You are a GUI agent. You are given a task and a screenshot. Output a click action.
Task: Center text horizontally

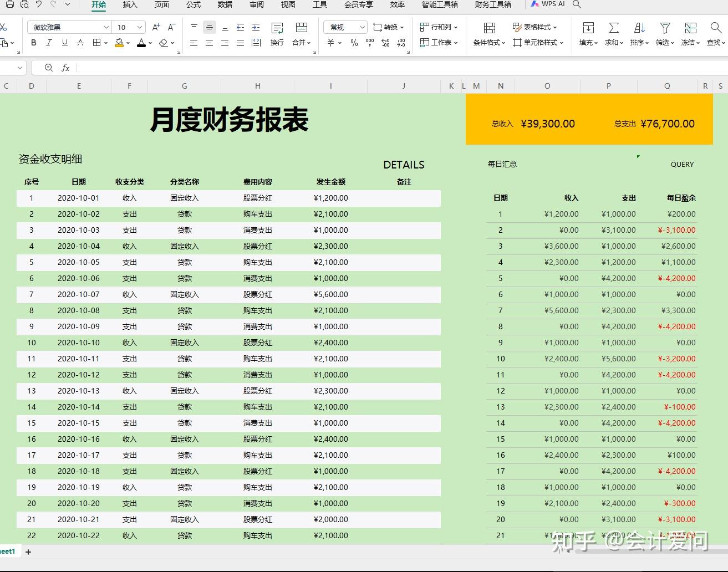pos(209,43)
